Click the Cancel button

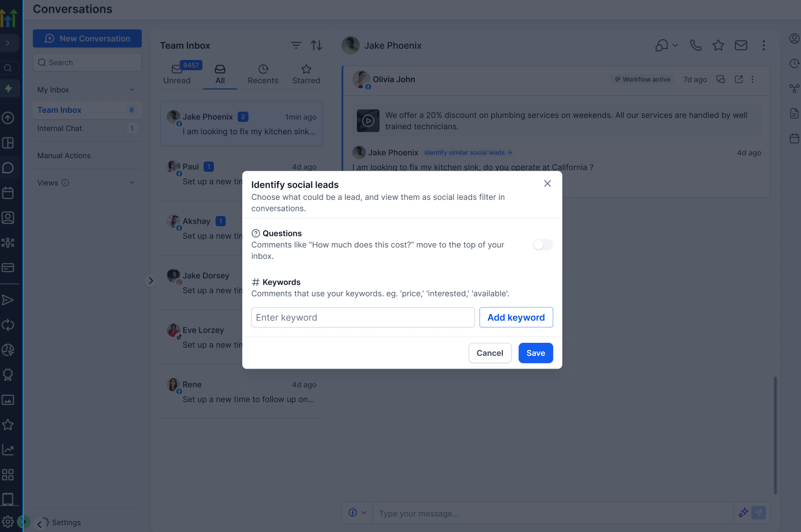(x=490, y=353)
